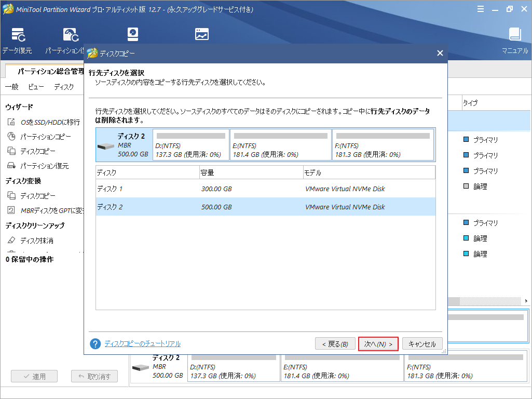Image resolution: width=532 pixels, height=399 pixels.
Task: Open ディスクコピーのチュートリアル link
Action: 143,343
